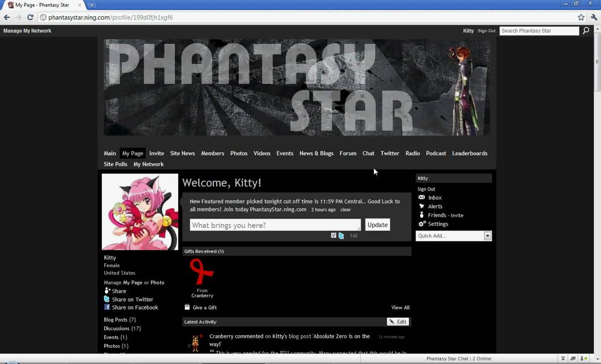Open the Leaderboards navigation tab

(469, 153)
